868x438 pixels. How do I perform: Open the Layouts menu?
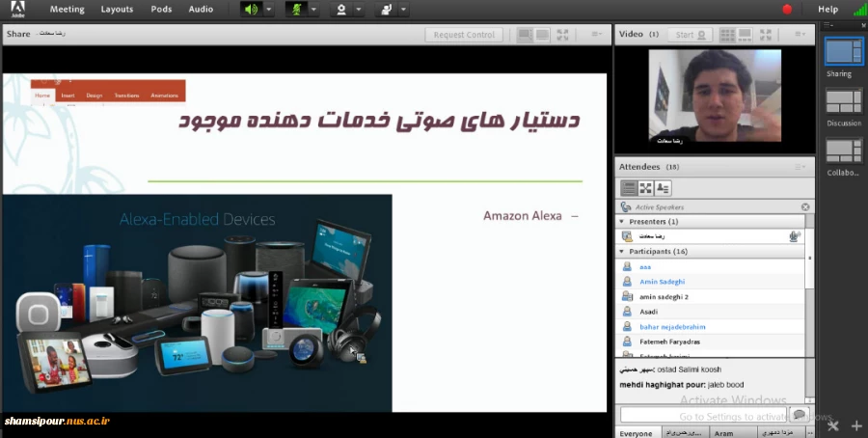117,10
